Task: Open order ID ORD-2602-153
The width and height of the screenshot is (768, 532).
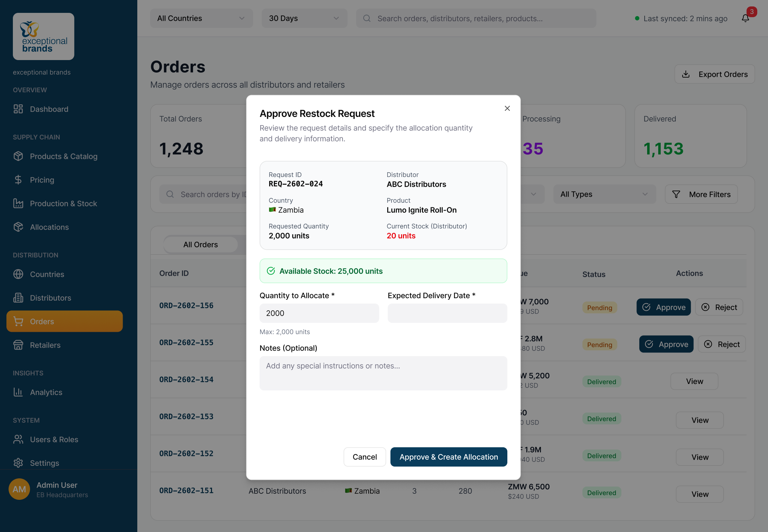Action: [x=186, y=417]
